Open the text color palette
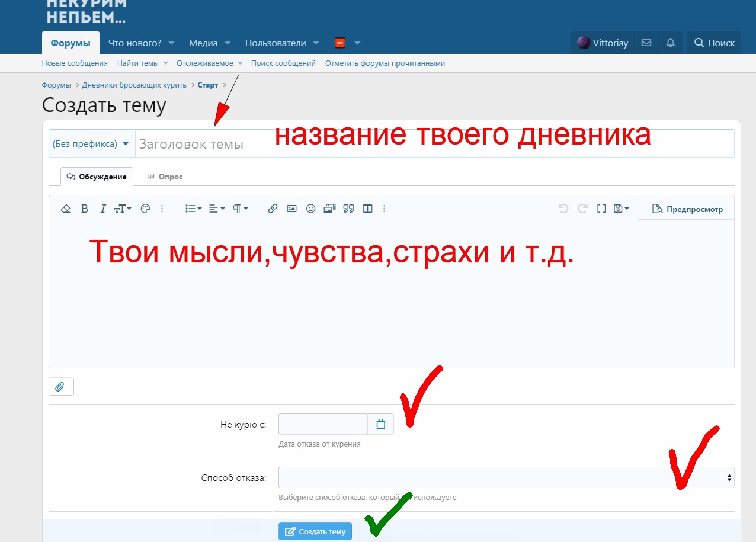 [x=145, y=208]
